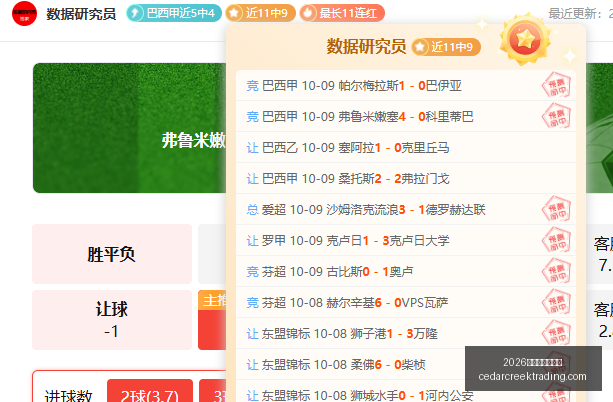Open the 赫尔辛基 6-0 VPS瓦萨 row
This screenshot has width=613, height=402.
tap(406, 303)
